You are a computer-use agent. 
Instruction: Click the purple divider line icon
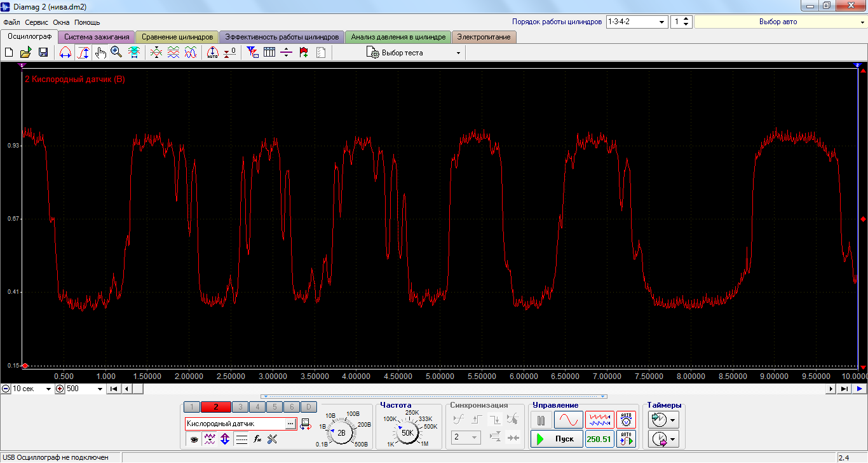287,53
